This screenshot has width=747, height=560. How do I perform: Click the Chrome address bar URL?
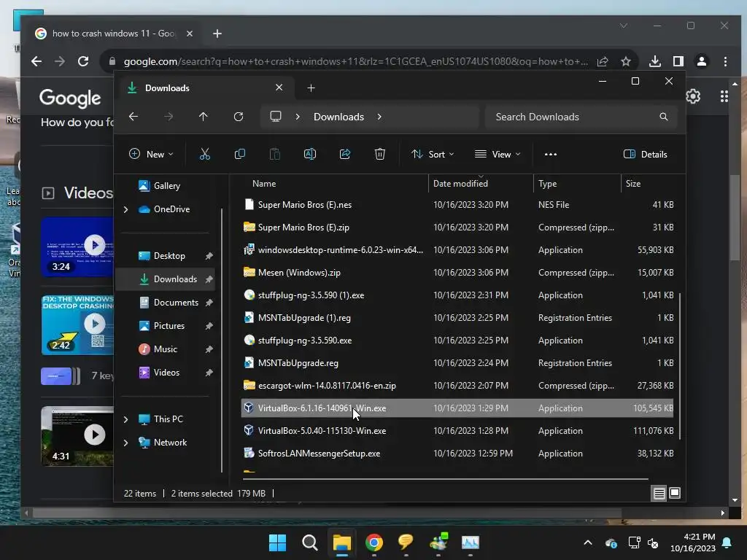[355, 61]
